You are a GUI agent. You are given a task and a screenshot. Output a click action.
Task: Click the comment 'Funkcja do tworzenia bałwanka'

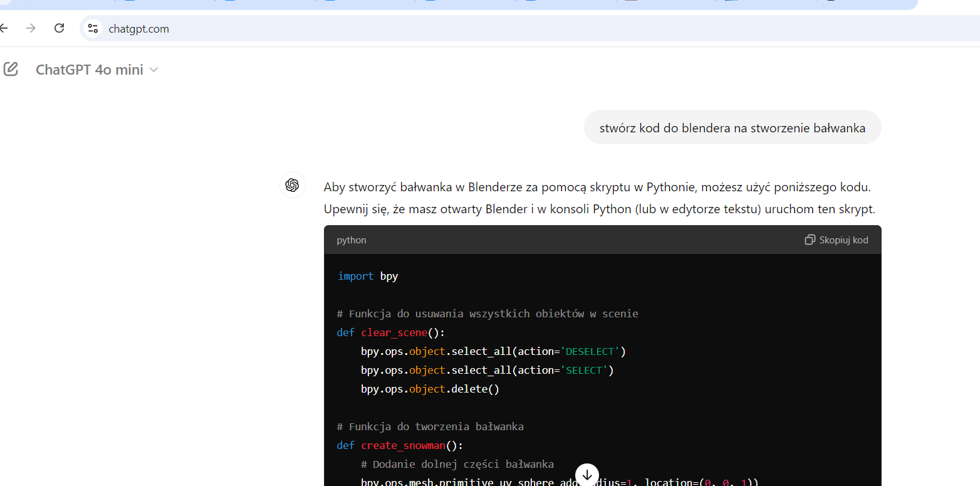430,426
